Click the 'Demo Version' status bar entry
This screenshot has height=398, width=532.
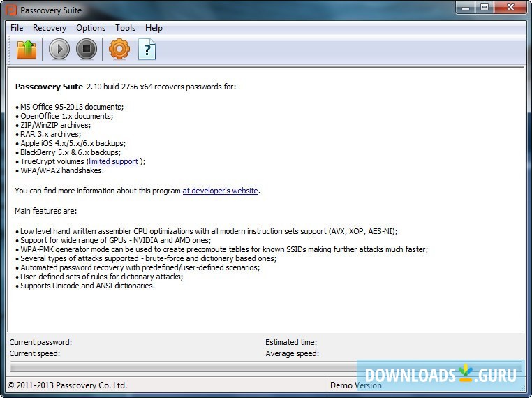pos(355,385)
